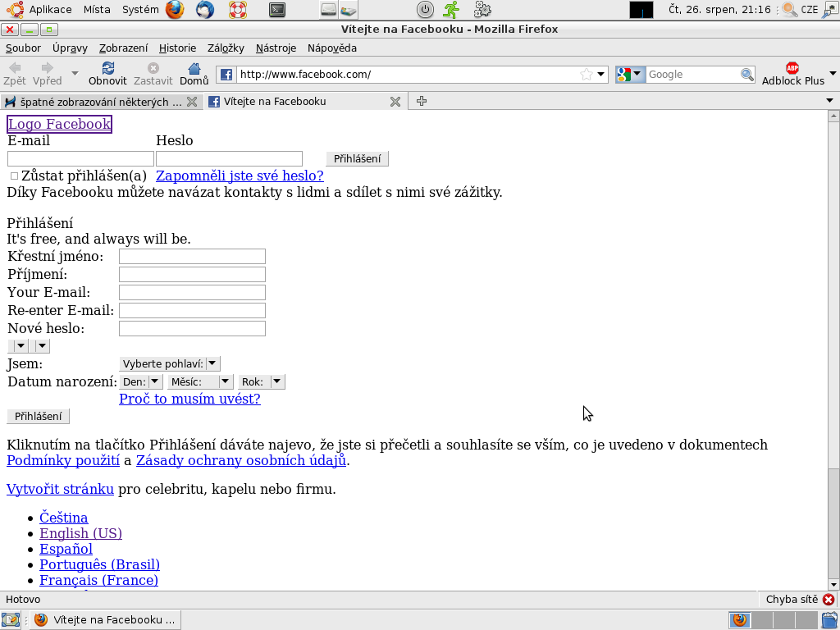Viewport: 840px width, 630px height.
Task: Select the English (US) language link
Action: (x=81, y=533)
